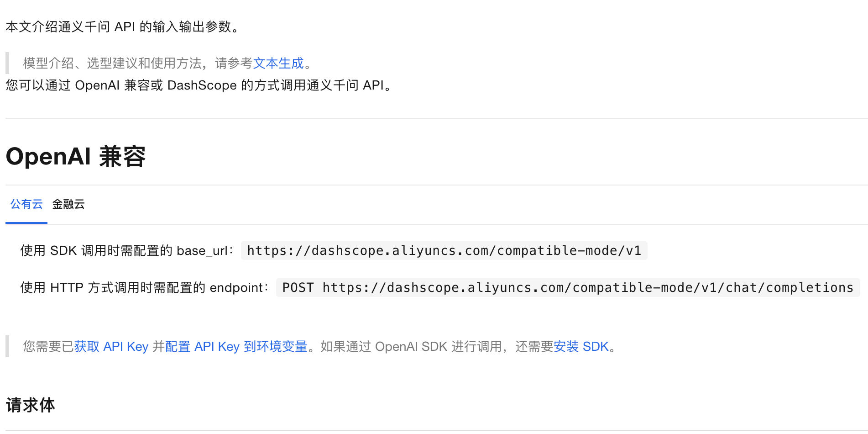Open the 文本生成 link

278,64
